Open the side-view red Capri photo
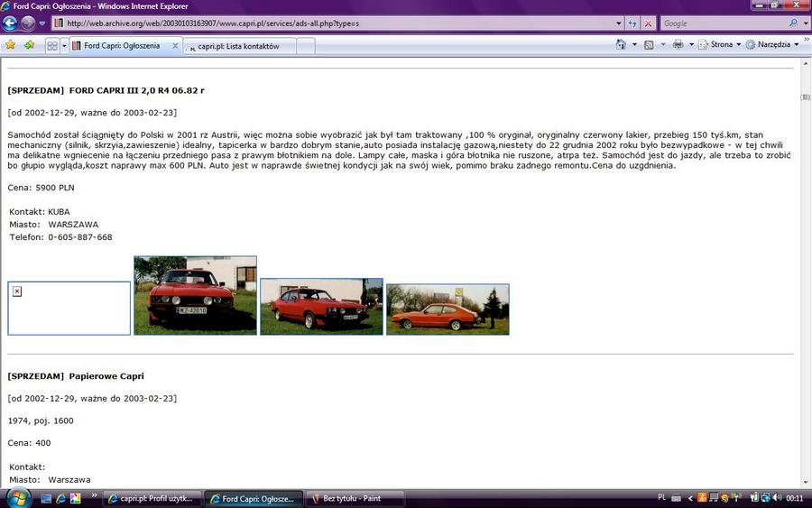Image resolution: width=812 pixels, height=508 pixels. [448, 309]
